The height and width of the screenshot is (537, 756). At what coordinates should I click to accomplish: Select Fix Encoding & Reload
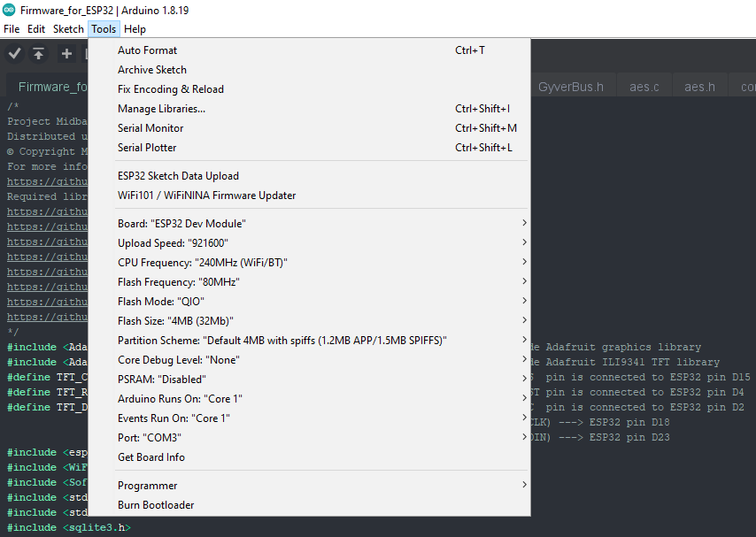309,89
